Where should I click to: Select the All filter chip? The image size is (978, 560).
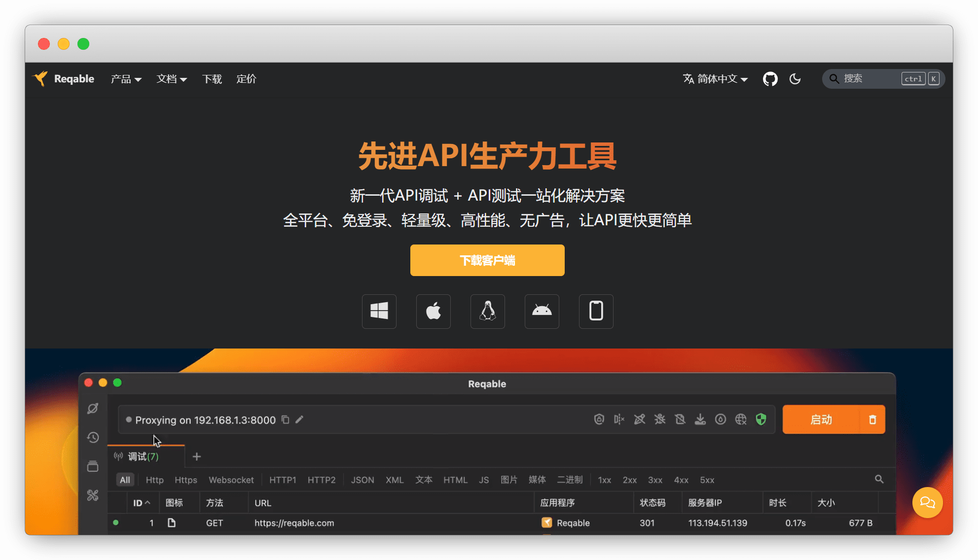point(125,480)
